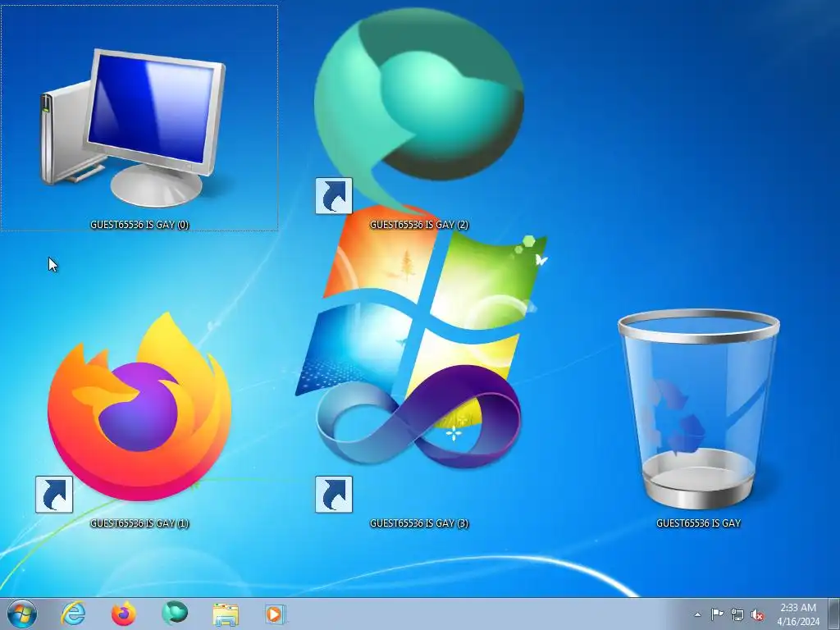The width and height of the screenshot is (840, 630).
Task: Select the Firefox desktop shortcut
Action: click(x=139, y=409)
